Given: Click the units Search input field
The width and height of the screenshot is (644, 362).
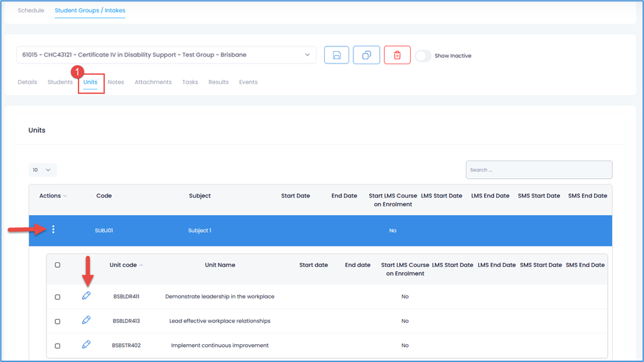Looking at the screenshot, I should point(538,170).
